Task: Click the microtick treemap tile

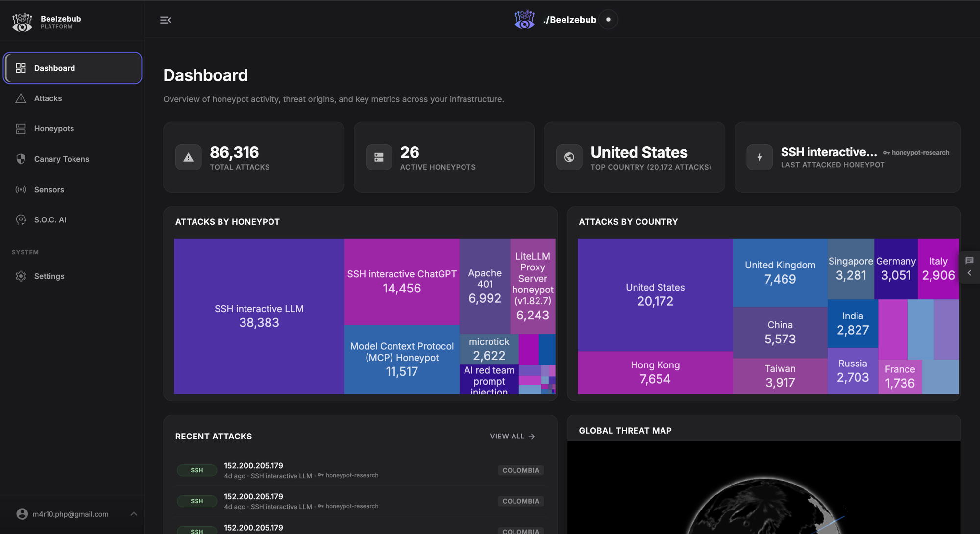Action: pos(489,349)
